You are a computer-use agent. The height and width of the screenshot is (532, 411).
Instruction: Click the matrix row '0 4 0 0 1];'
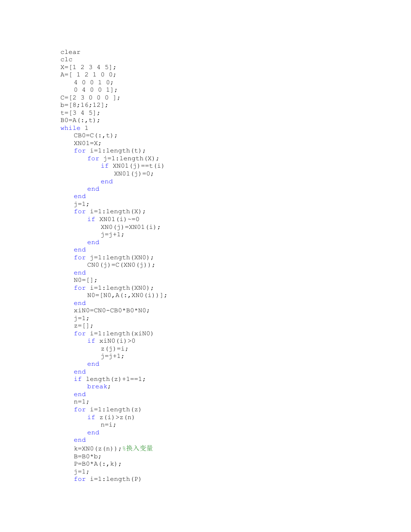pyautogui.click(x=96, y=90)
